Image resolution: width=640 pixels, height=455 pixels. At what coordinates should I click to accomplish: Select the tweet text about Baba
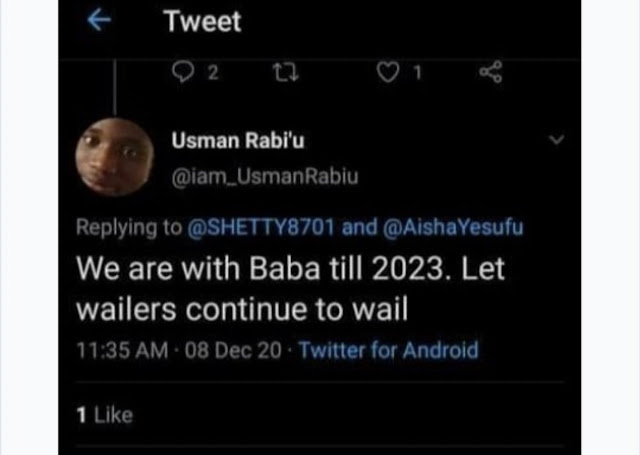pyautogui.click(x=290, y=289)
